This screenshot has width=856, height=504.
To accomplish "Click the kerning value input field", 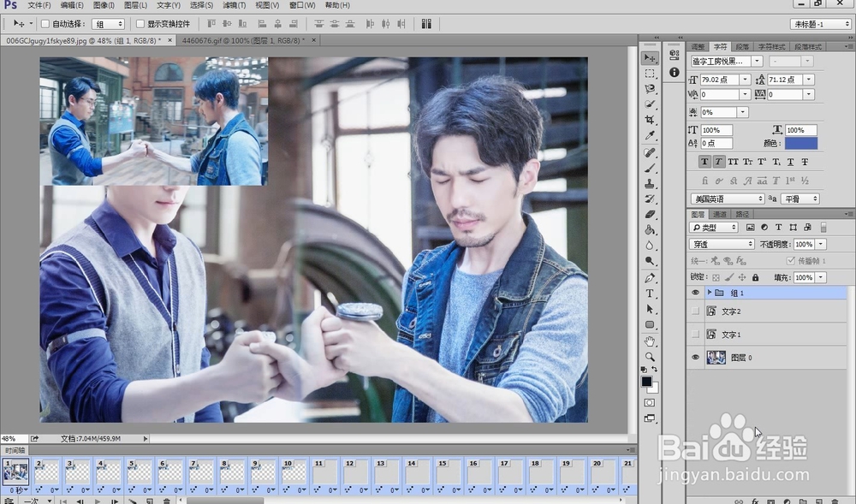I will [719, 94].
